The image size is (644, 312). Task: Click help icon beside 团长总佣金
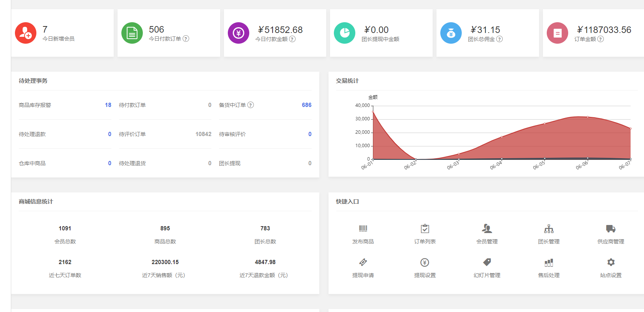click(499, 39)
